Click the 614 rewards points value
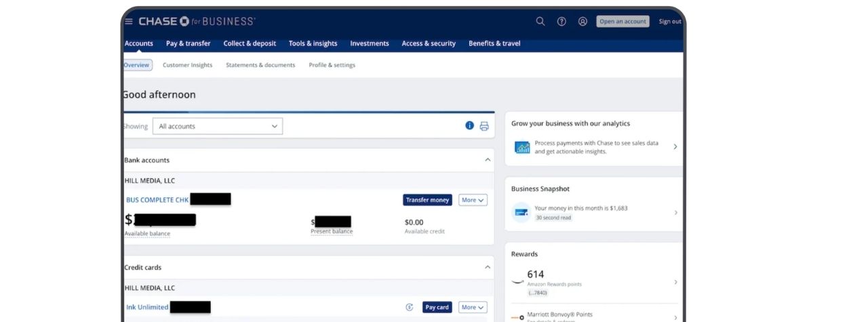Image resolution: width=868 pixels, height=322 pixels. [x=536, y=275]
